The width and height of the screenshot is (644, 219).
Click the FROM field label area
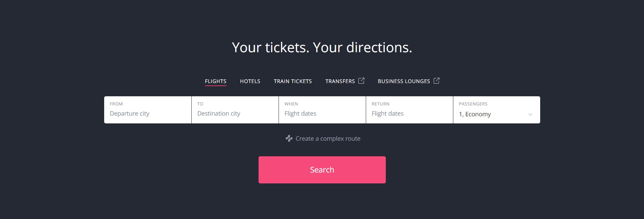(x=116, y=104)
